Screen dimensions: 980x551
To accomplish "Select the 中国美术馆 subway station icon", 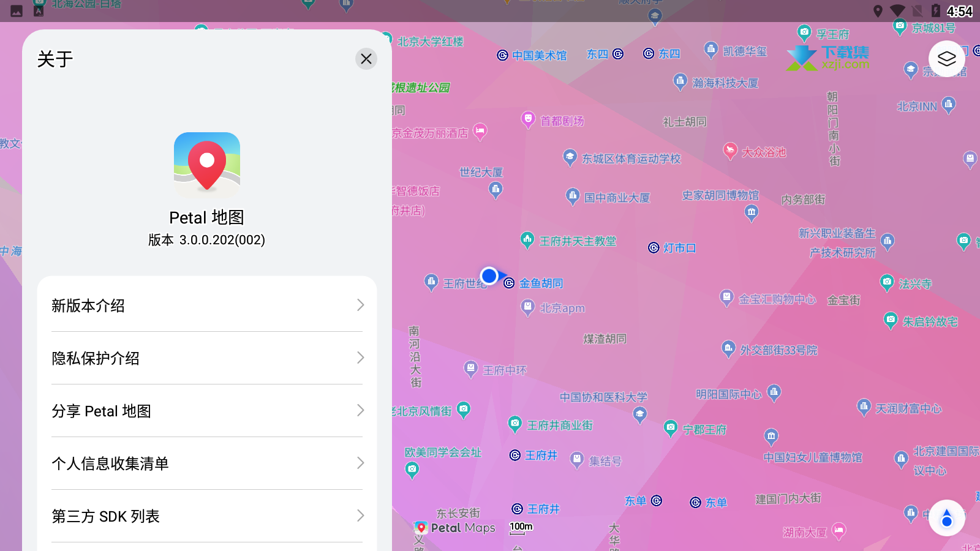I will pos(502,55).
